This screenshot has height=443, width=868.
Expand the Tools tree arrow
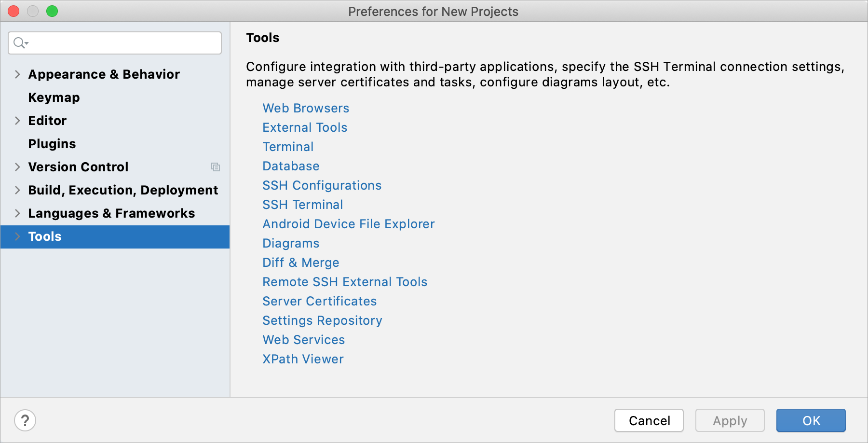[17, 236]
